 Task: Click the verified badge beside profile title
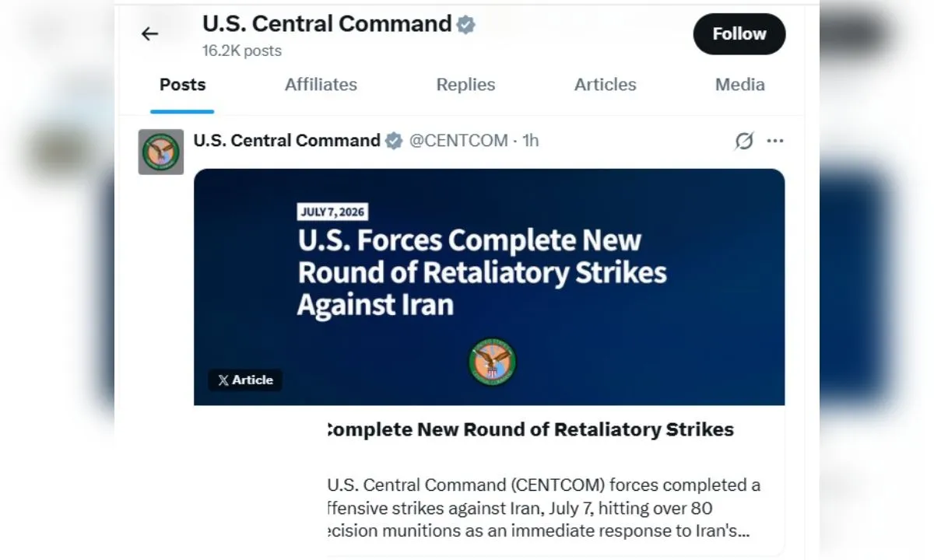(465, 25)
